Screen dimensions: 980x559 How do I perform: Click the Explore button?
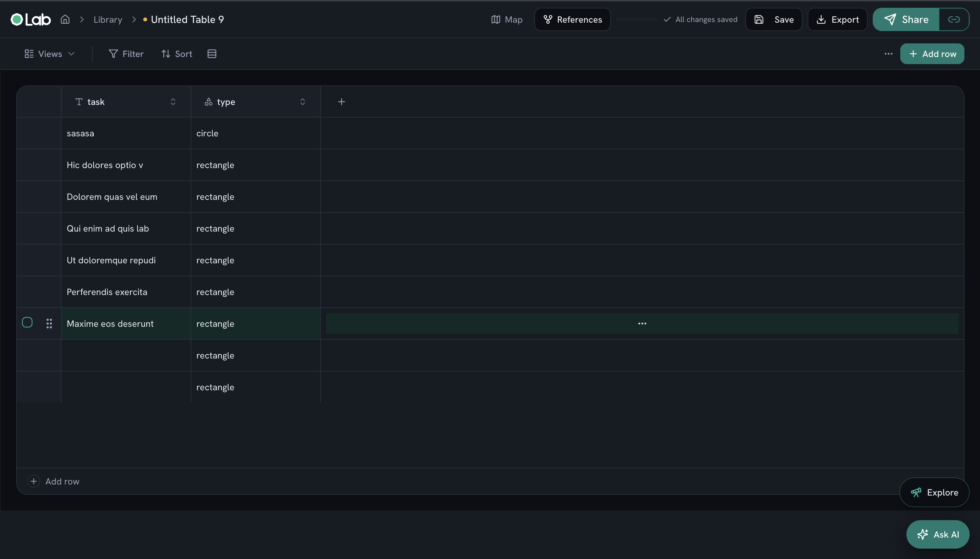[x=934, y=492]
